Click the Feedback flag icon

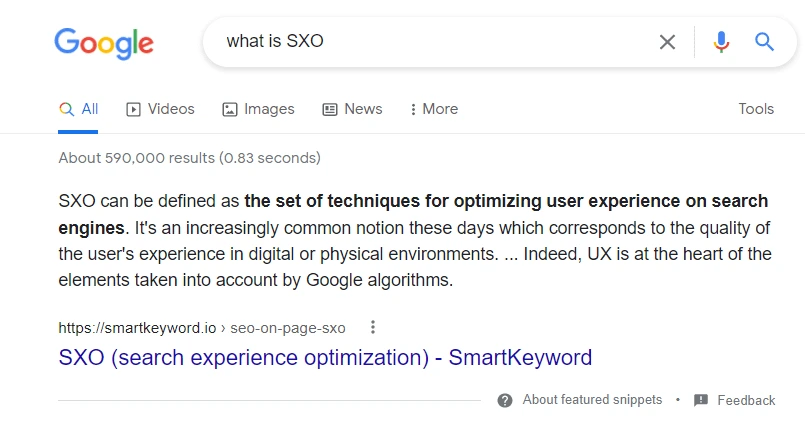(x=701, y=400)
